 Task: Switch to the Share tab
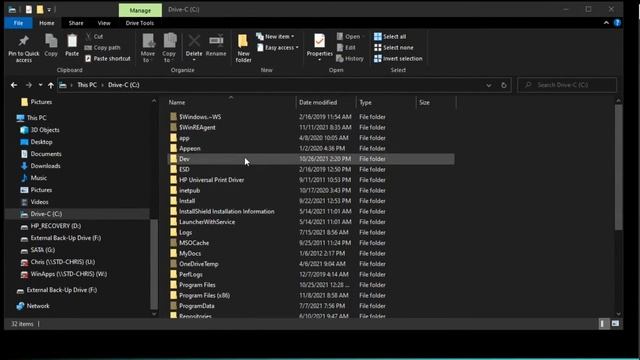76,23
